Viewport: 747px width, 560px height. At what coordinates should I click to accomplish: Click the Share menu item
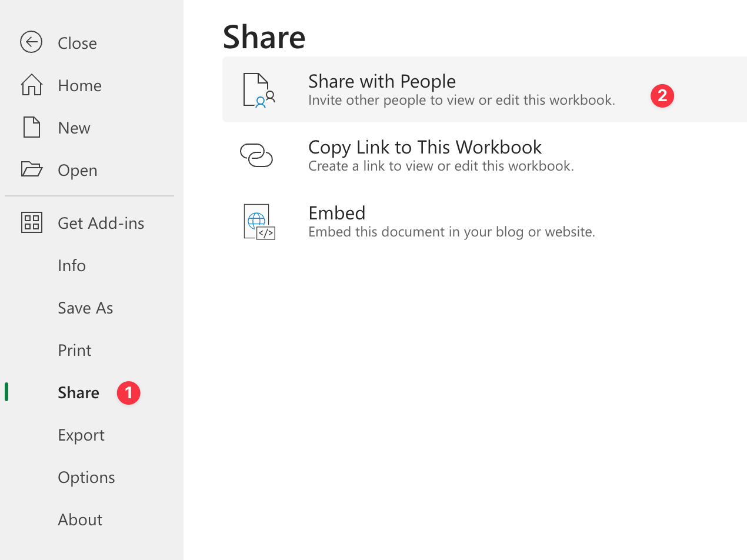(x=78, y=392)
